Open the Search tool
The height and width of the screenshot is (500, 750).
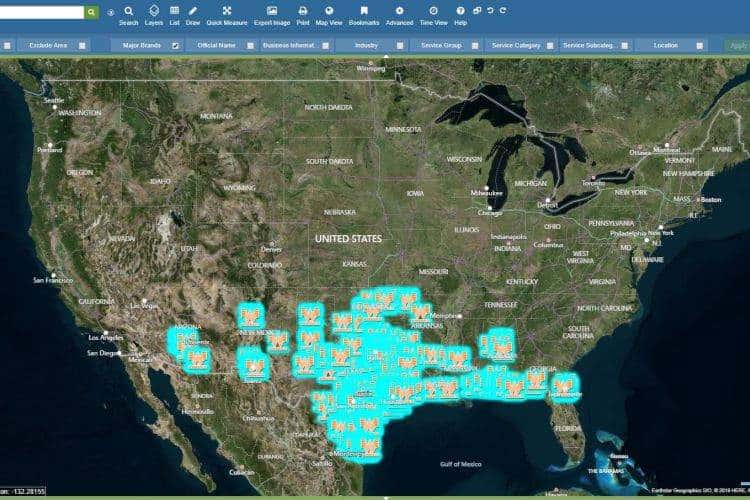[128, 16]
